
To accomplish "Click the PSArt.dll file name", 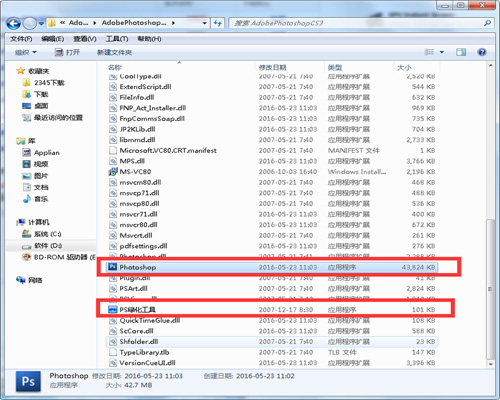I will 133,288.
